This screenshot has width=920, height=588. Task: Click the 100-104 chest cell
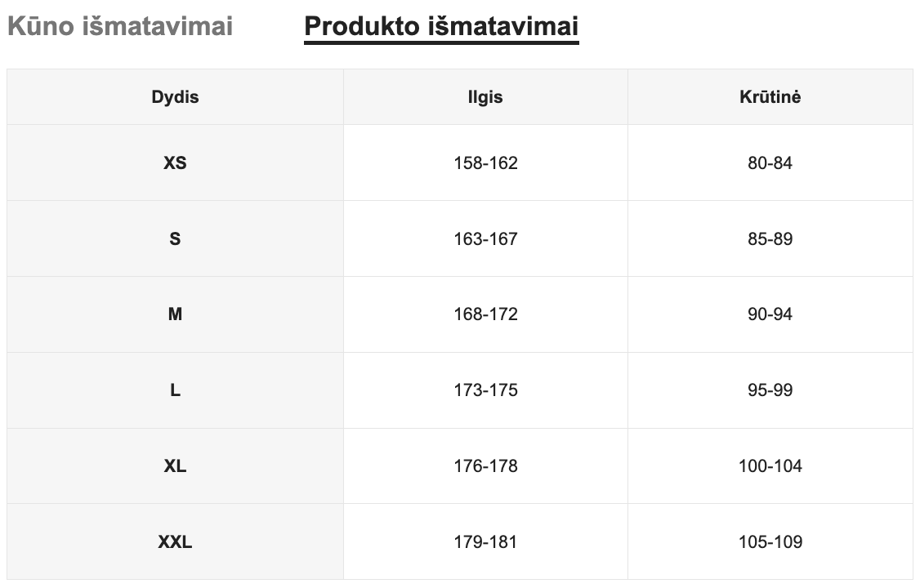(x=770, y=466)
